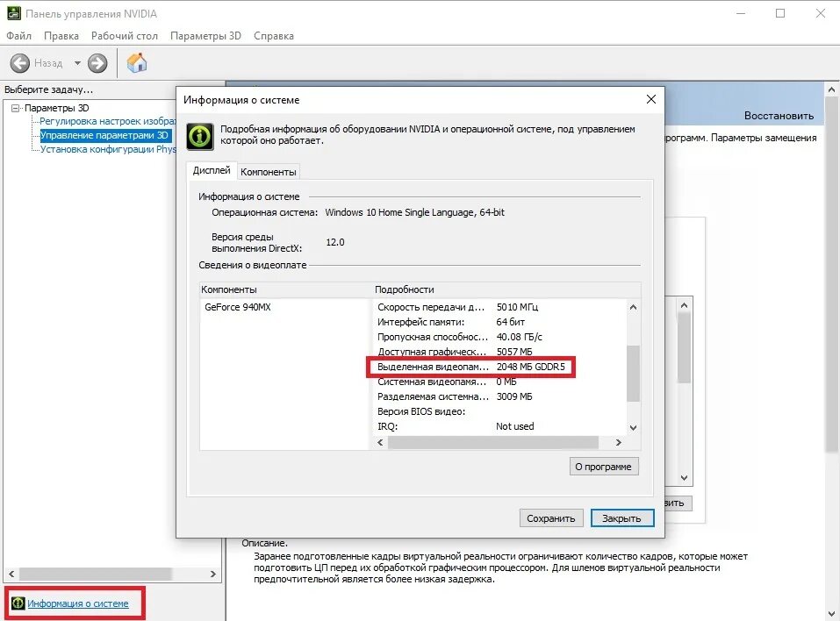Open the Справка menu
The image size is (840, 621).
coord(274,36)
